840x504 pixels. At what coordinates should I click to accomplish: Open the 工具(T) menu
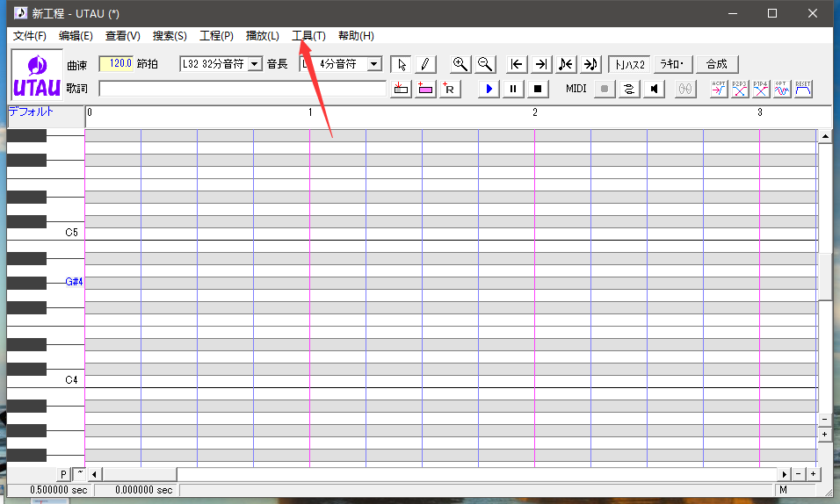point(308,36)
